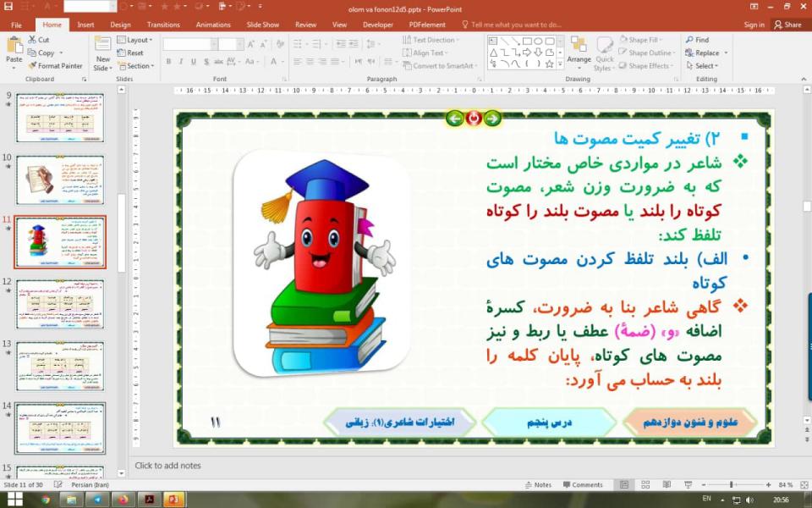Click Convert to SmartArt
This screenshot has width=812, height=508.
click(439, 66)
